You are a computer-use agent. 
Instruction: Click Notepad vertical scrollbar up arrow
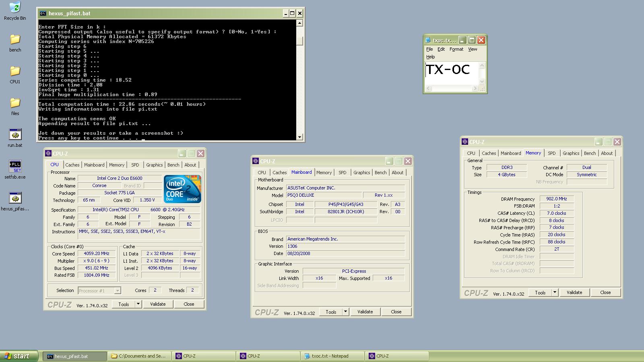(x=482, y=65)
